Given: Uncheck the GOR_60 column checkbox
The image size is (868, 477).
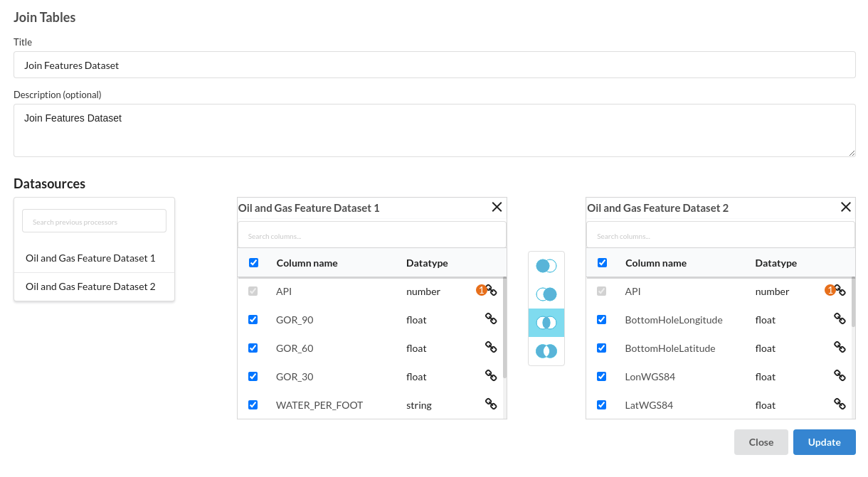Looking at the screenshot, I should 253,348.
